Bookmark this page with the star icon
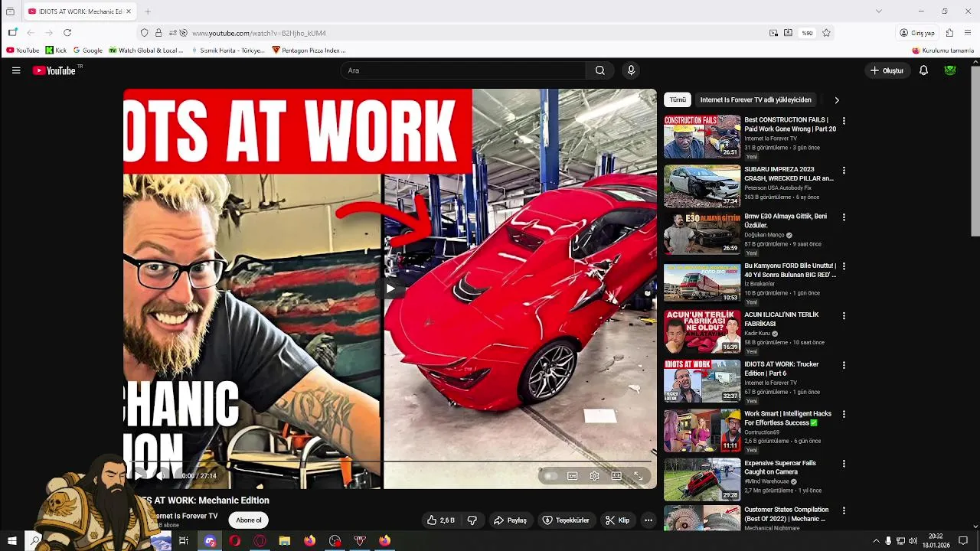Viewport: 980px width, 551px height. point(826,33)
